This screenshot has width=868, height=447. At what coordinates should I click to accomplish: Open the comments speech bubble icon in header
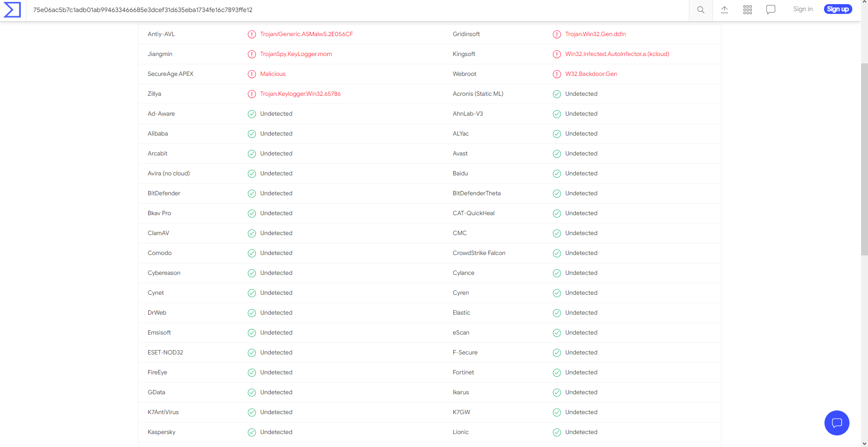point(771,10)
